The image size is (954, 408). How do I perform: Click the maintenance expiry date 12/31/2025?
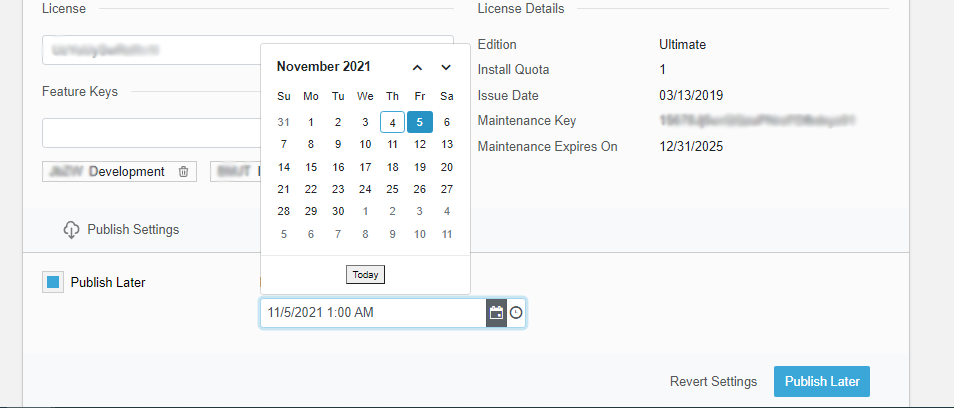click(691, 147)
